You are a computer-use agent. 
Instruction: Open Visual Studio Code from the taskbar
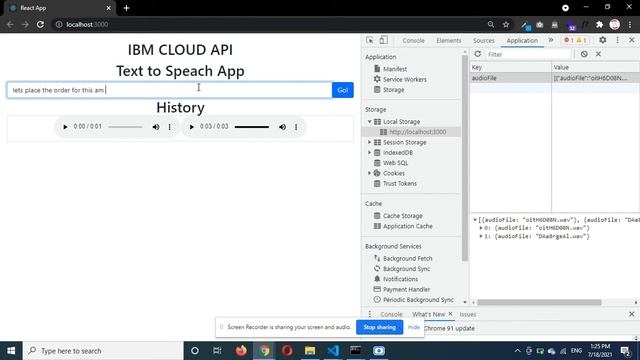[333, 351]
